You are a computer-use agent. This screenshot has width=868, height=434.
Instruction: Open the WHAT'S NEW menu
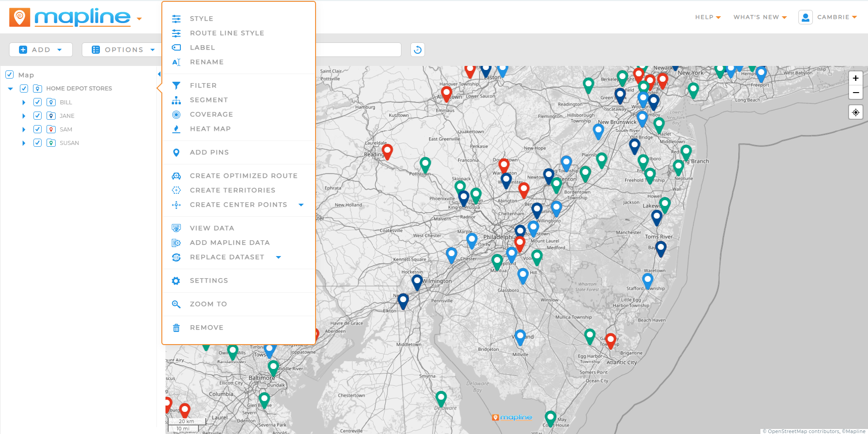point(760,17)
